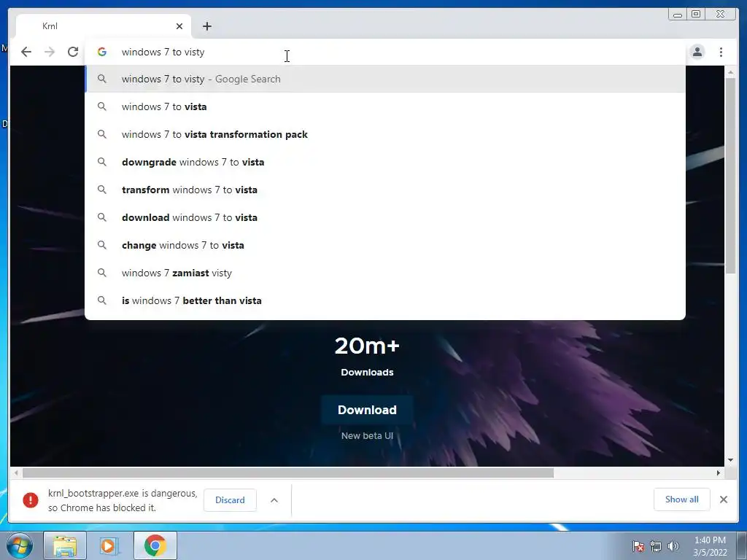Go back to the previous page
747x560 pixels.
click(26, 52)
